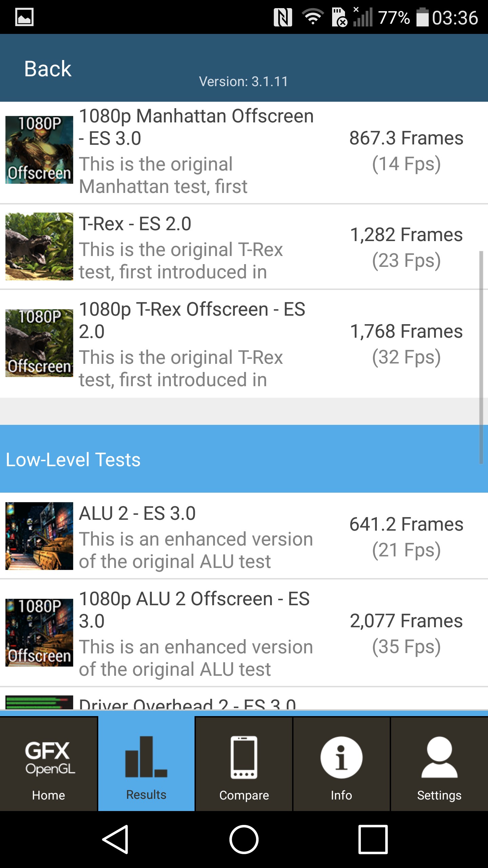The image size is (488, 868).
Task: Tap the 2,077 Frames ALU result
Action: [x=406, y=633]
